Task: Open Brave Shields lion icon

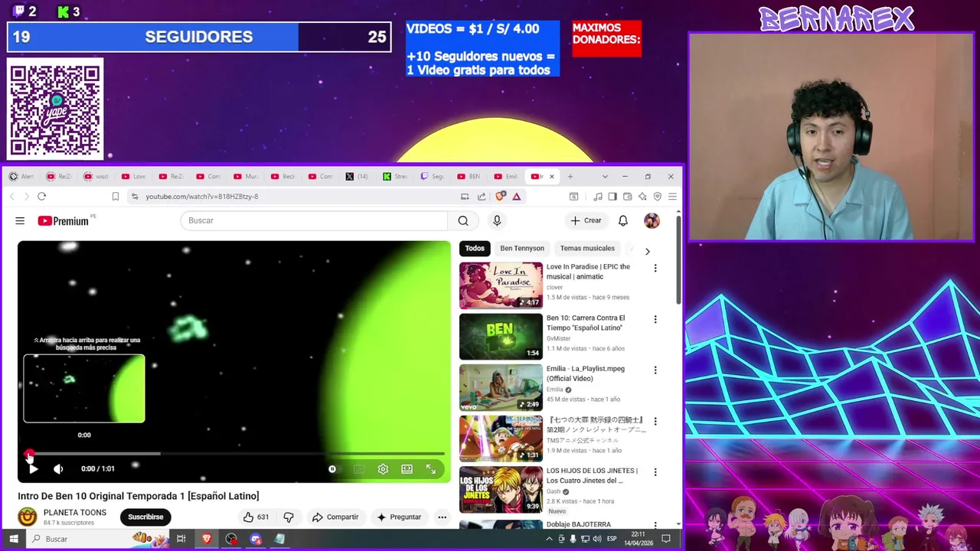Action: tap(500, 197)
